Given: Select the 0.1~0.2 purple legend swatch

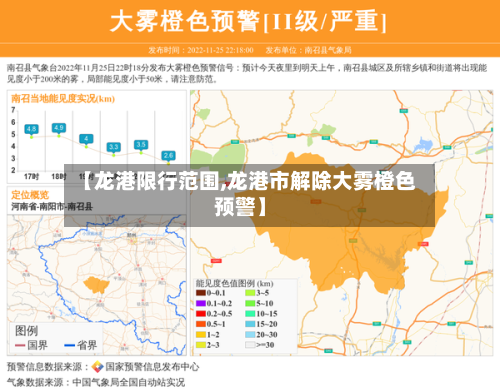Looking at the screenshot, I should tap(201, 303).
